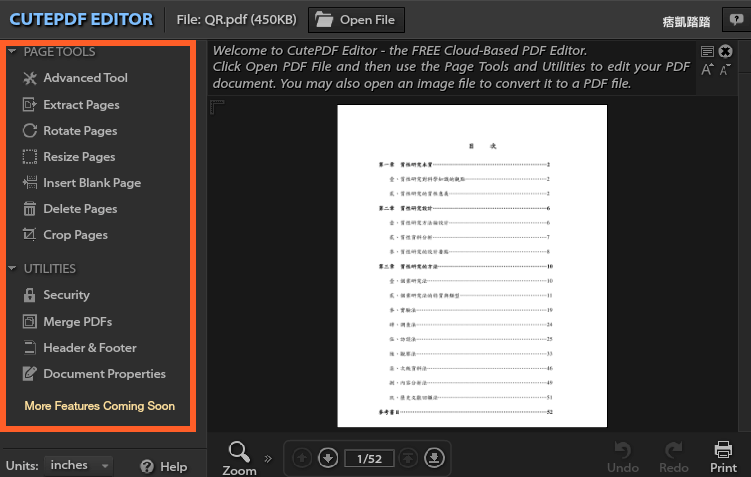This screenshot has height=477, width=751.
Task: Increase message font size
Action: click(x=707, y=70)
